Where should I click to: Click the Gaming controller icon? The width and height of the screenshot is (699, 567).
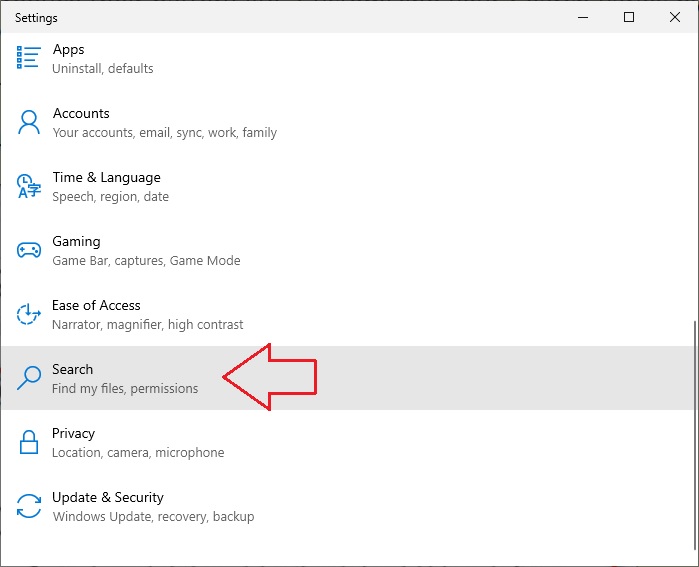pos(30,250)
